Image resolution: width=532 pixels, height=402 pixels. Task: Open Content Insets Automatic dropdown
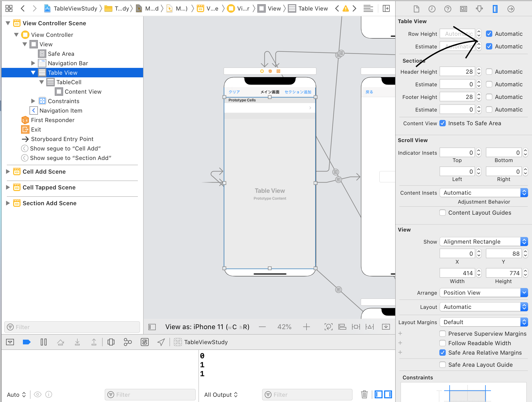click(484, 193)
